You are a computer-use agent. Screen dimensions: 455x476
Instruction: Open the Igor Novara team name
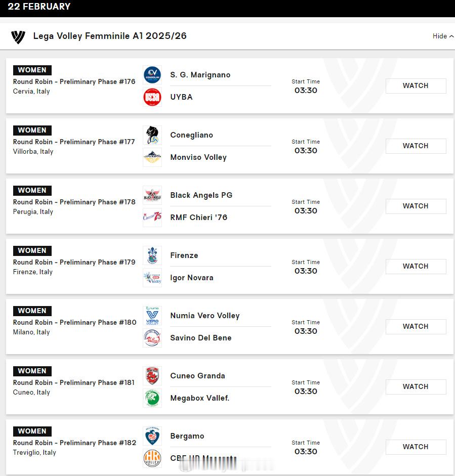(192, 278)
